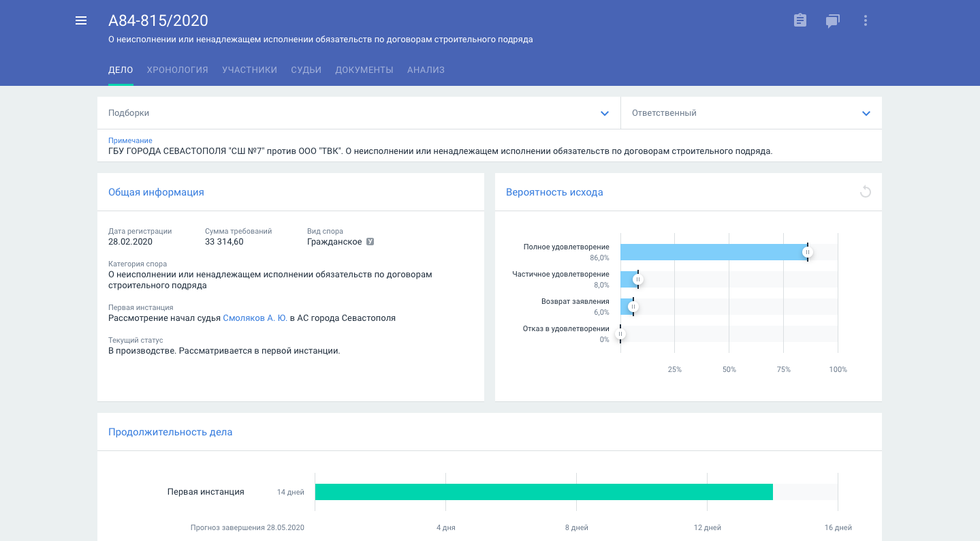The height and width of the screenshot is (541, 980).
Task: Switch to the ХРОНОЛОГИЯ tab
Action: [x=177, y=69]
